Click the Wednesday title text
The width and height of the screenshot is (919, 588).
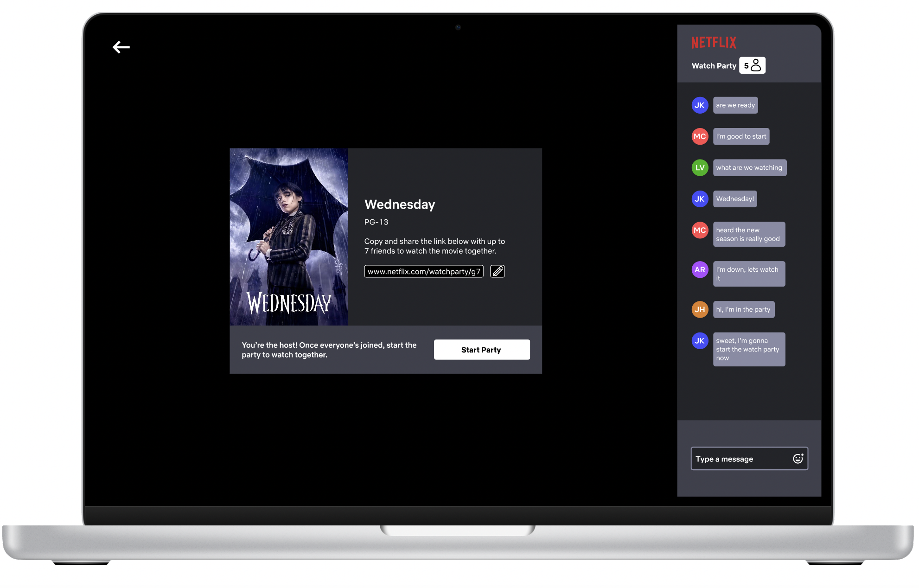click(400, 205)
